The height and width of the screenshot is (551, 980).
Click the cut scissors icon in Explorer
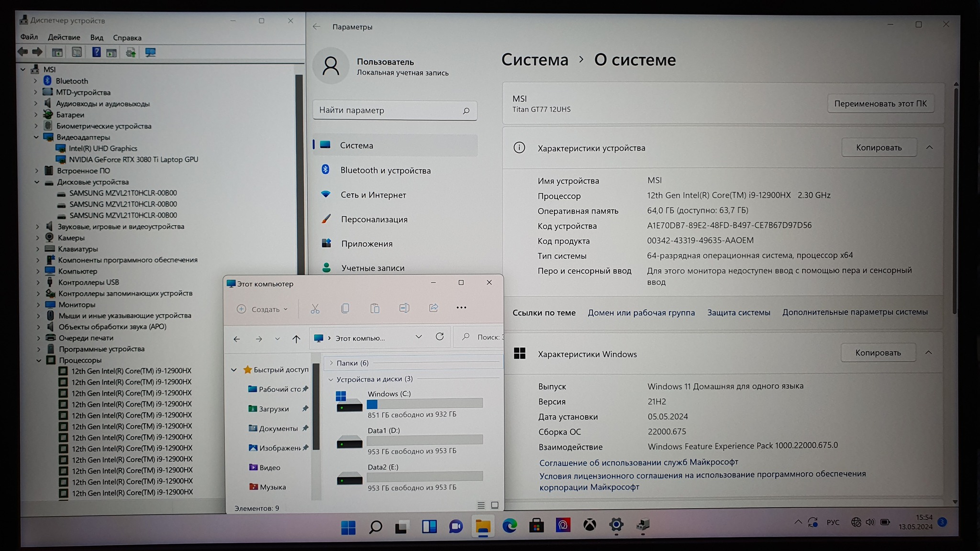coord(315,309)
